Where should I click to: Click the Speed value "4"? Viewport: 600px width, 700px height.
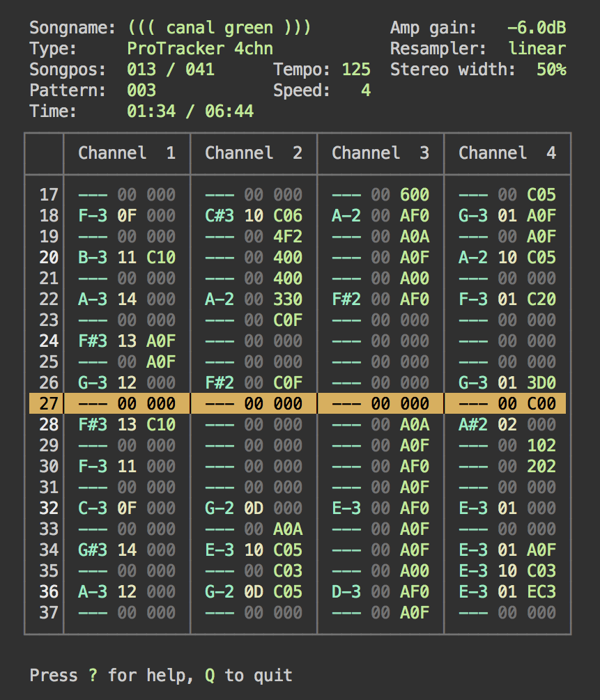(x=366, y=91)
